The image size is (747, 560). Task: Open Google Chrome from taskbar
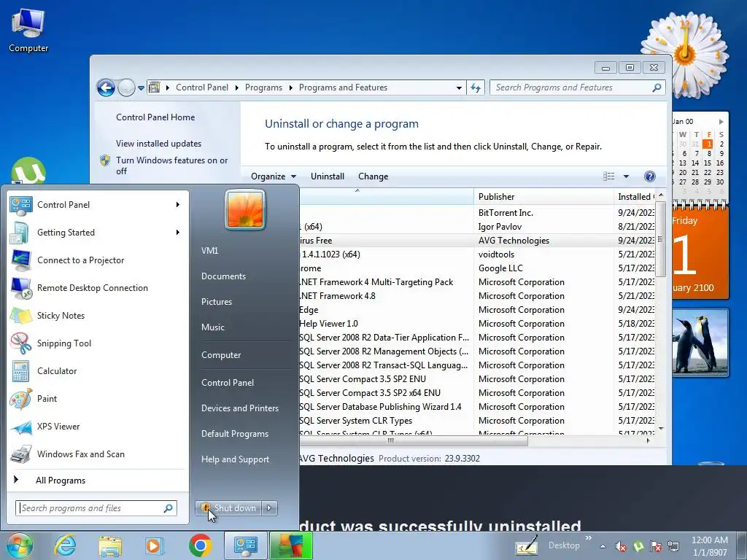coord(200,545)
